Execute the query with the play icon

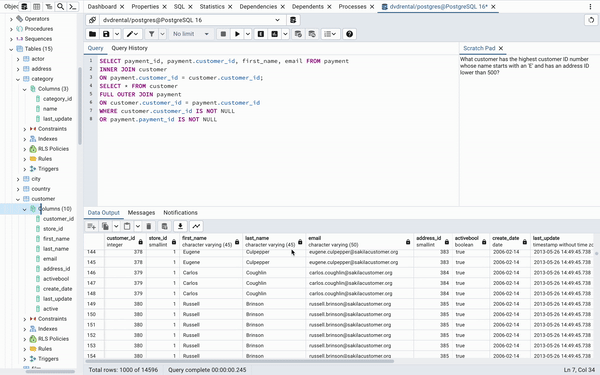(x=237, y=34)
